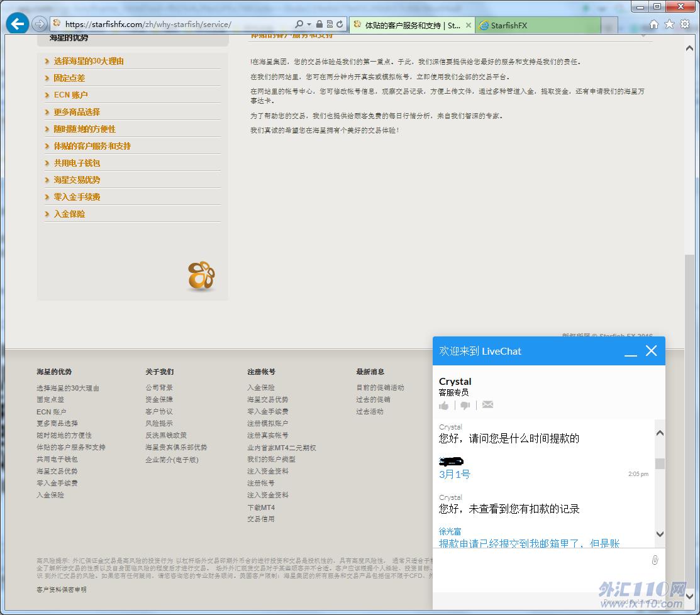This screenshot has height=615, width=700.
Task: Open the new blank tab button
Action: point(609,25)
